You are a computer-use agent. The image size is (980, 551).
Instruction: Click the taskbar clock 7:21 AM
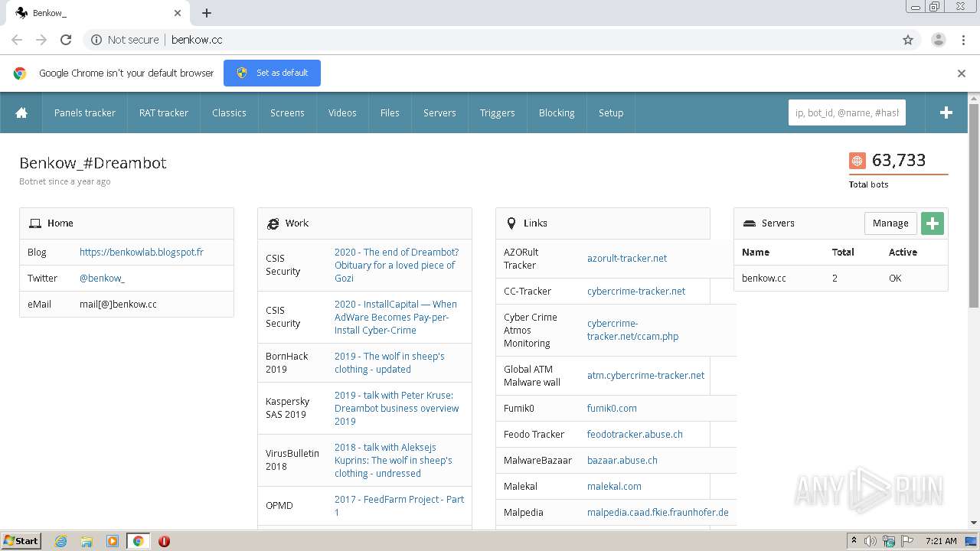(941, 541)
